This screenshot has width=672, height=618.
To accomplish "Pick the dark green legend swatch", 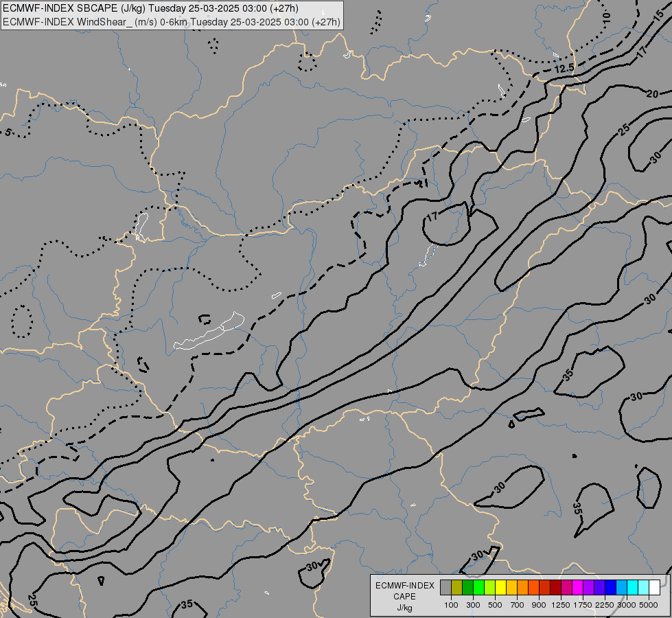I will (467, 588).
